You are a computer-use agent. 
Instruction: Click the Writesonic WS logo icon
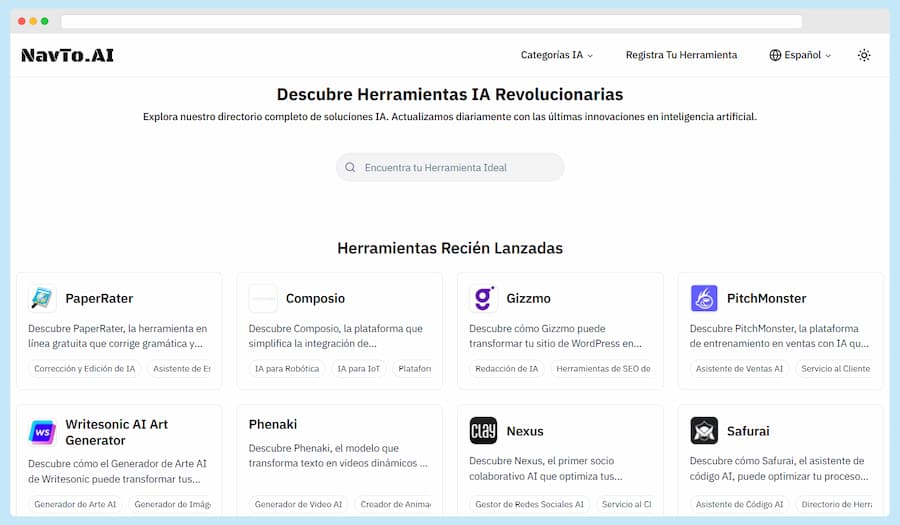42,432
